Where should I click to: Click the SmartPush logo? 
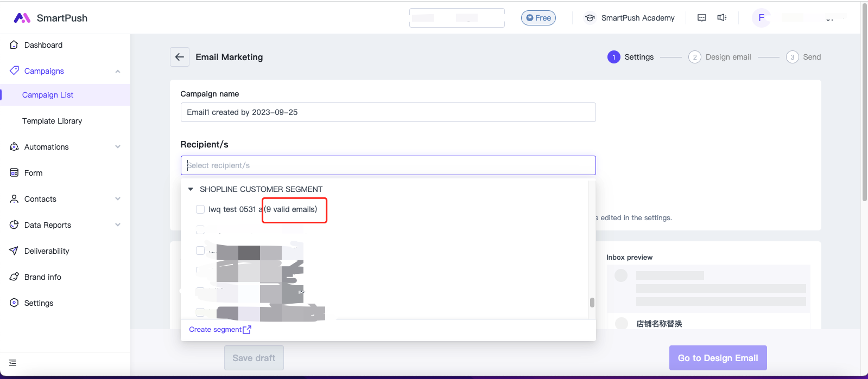50,18
